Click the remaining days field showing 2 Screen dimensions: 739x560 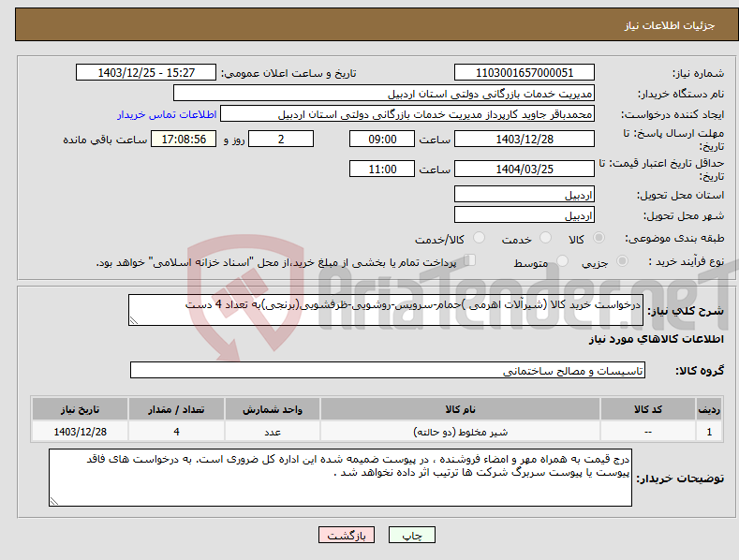coord(281,139)
